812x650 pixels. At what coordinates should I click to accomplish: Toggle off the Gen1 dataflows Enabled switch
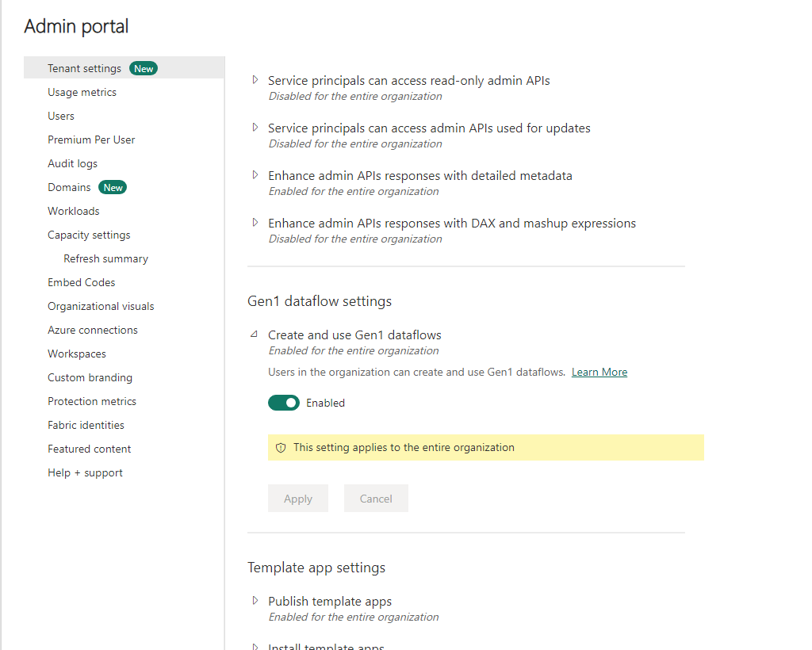pyautogui.click(x=284, y=403)
